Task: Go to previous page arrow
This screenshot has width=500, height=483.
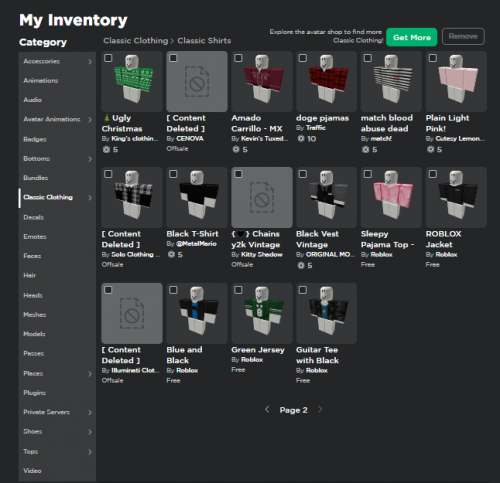Action: point(267,409)
